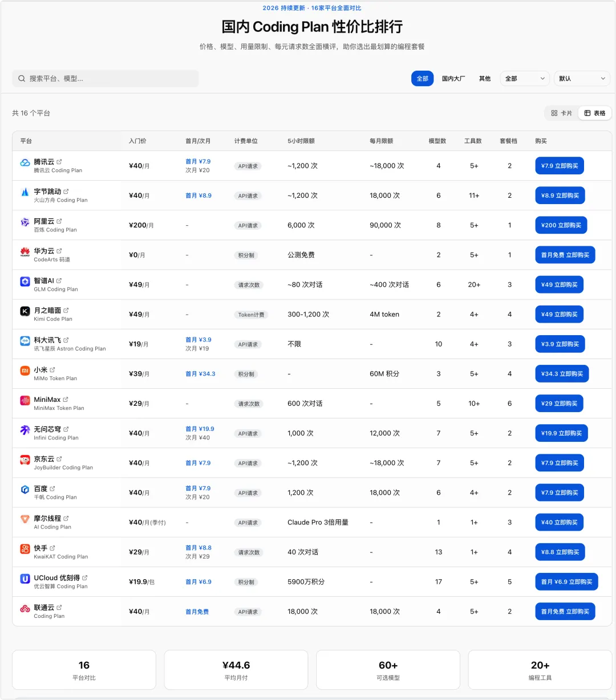This screenshot has width=616, height=700.
Task: Click 华为云 首月免费 立即购买 button
Action: pyautogui.click(x=565, y=255)
